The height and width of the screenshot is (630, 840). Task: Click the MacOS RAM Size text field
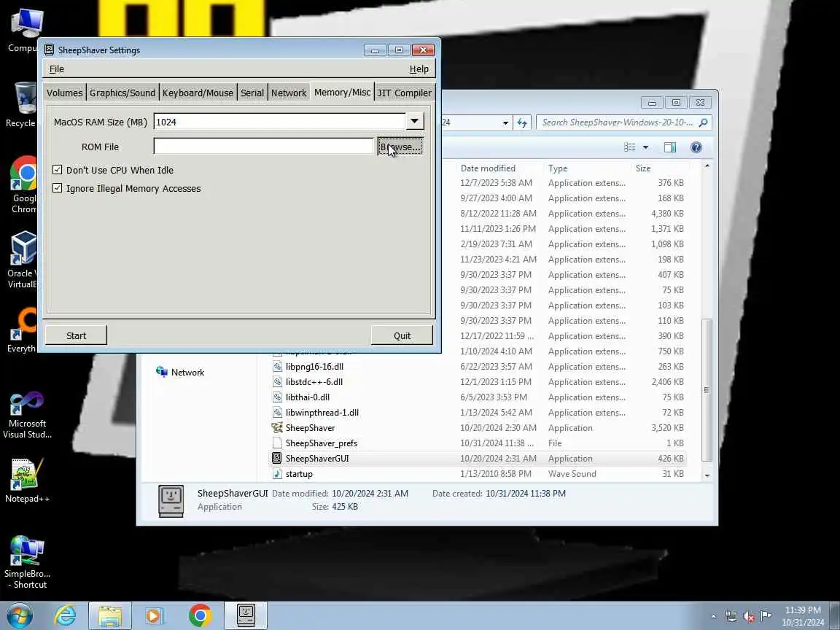[x=279, y=122]
